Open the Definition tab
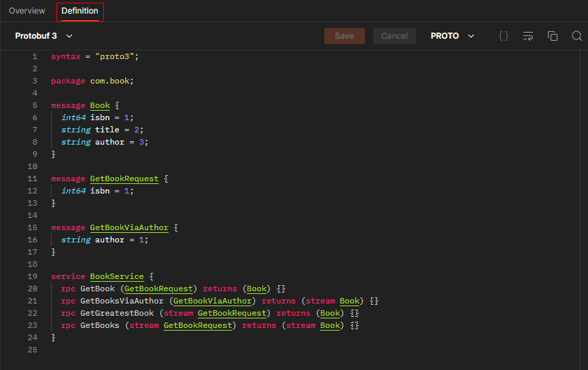Viewport: 588px width, 370px height. pyautogui.click(x=80, y=11)
